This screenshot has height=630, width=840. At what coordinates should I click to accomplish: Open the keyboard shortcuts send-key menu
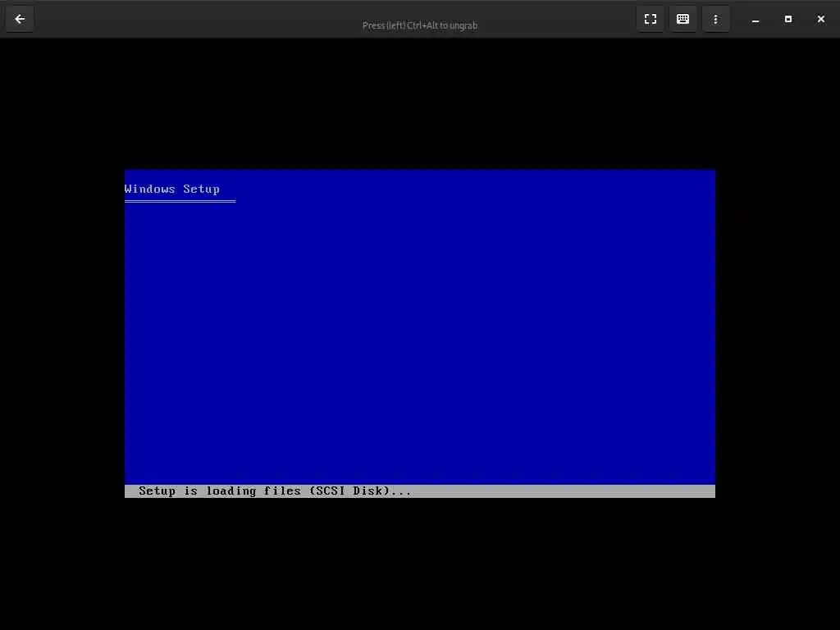pyautogui.click(x=682, y=20)
